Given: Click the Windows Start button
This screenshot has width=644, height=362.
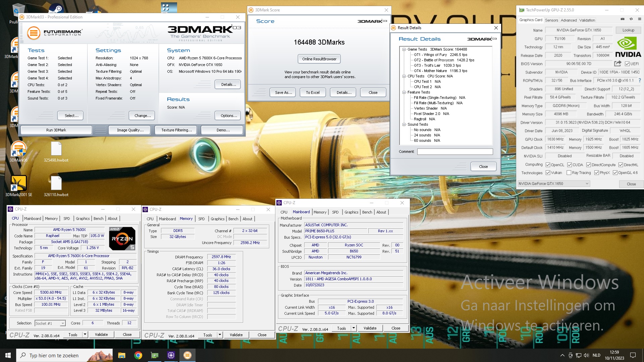Looking at the screenshot, I should tap(8, 355).
